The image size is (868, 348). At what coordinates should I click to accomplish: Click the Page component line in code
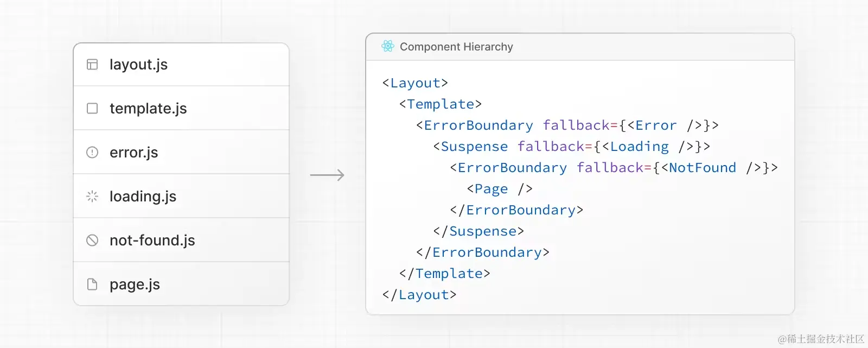tap(500, 189)
